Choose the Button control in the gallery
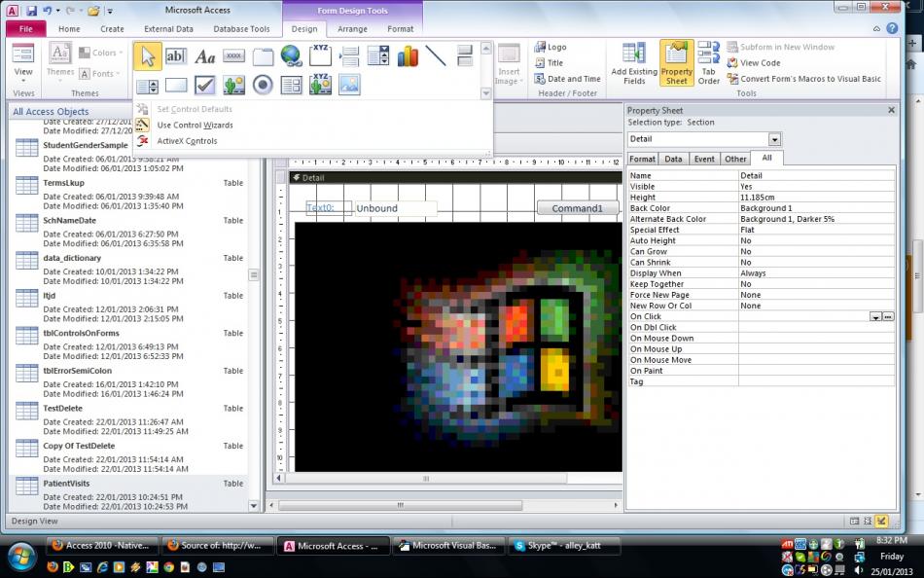Image resolution: width=924 pixels, height=578 pixels. point(234,56)
